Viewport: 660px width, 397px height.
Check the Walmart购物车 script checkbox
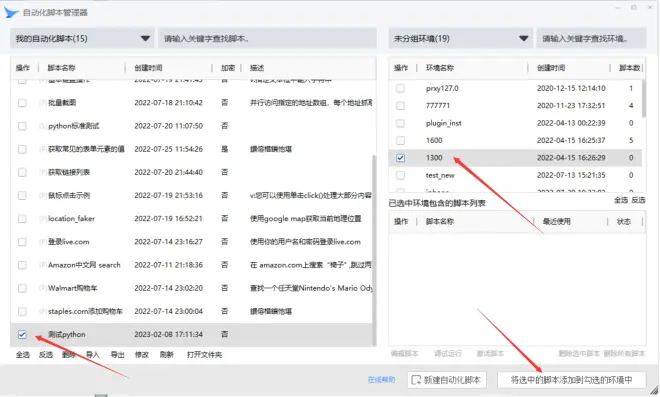22,288
